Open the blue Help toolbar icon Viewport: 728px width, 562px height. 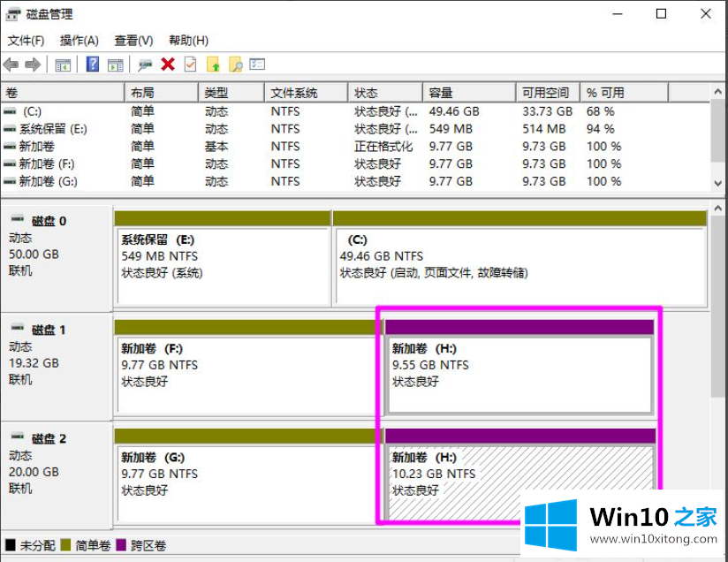[x=93, y=65]
